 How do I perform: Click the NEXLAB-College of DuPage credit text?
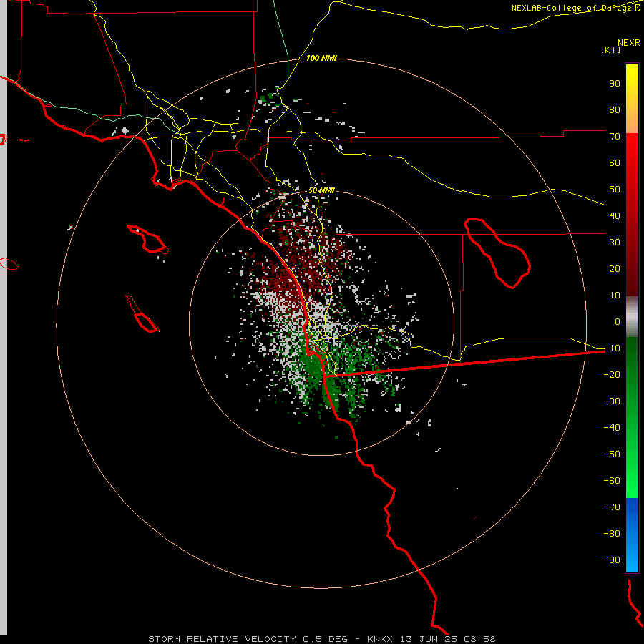572,8
